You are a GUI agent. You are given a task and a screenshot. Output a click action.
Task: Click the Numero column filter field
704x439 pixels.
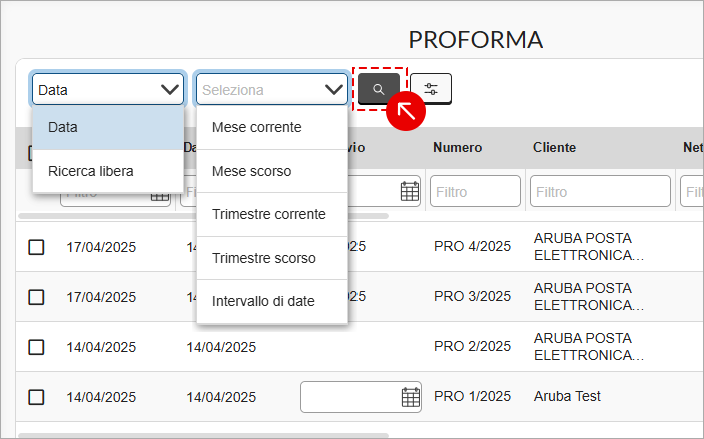[475, 192]
